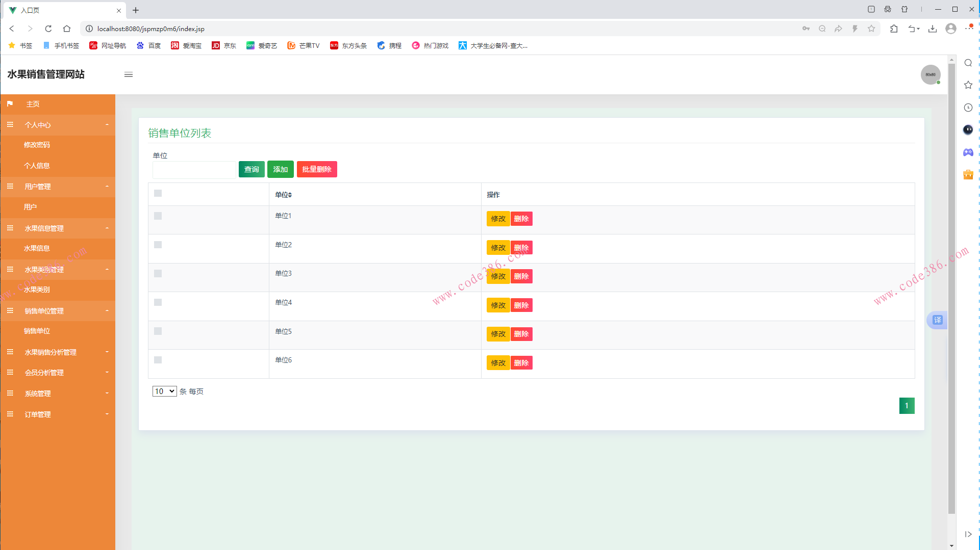Check the checkbox for 单位4 row
This screenshot has width=980, height=550.
pos(158,303)
